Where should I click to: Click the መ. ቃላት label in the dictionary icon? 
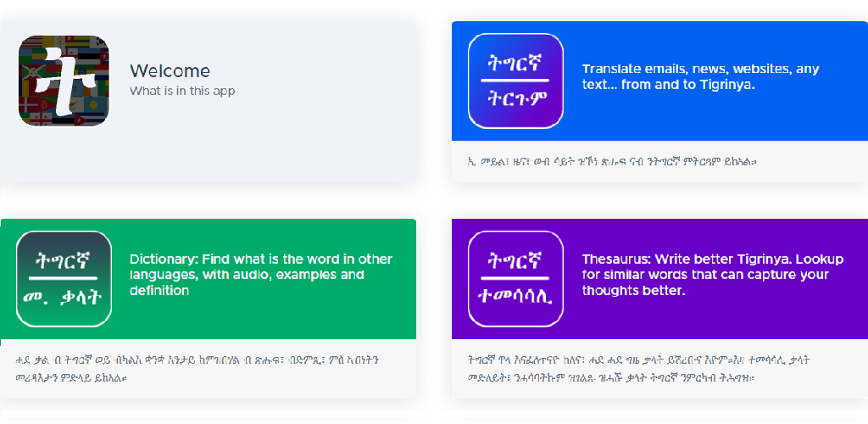pyautogui.click(x=62, y=298)
